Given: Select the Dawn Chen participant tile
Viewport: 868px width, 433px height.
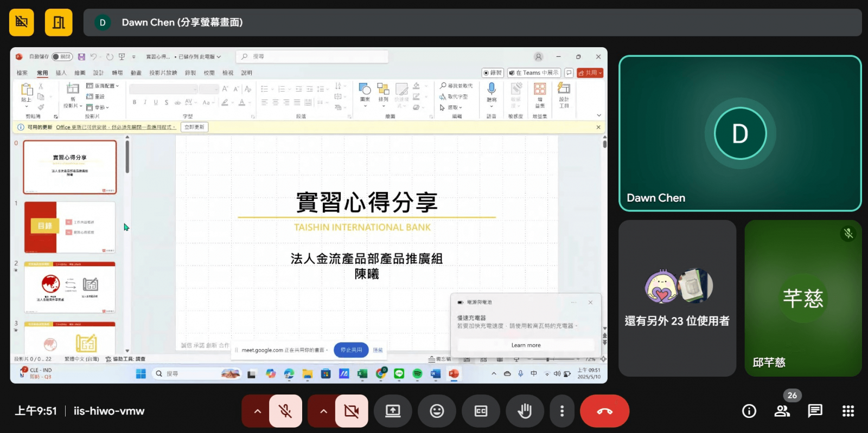Looking at the screenshot, I should coord(740,133).
